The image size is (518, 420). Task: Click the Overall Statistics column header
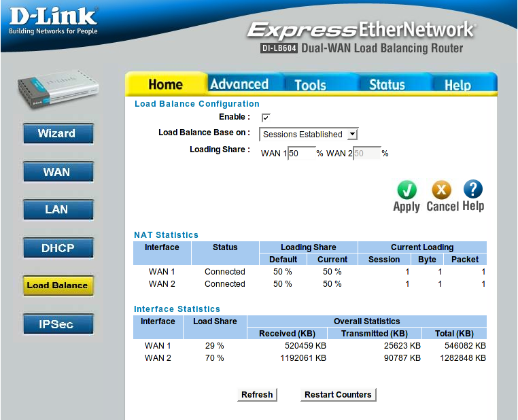pyautogui.click(x=366, y=321)
